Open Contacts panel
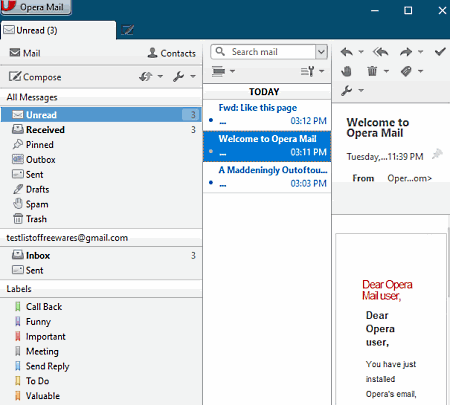The height and width of the screenshot is (405, 450). (171, 53)
